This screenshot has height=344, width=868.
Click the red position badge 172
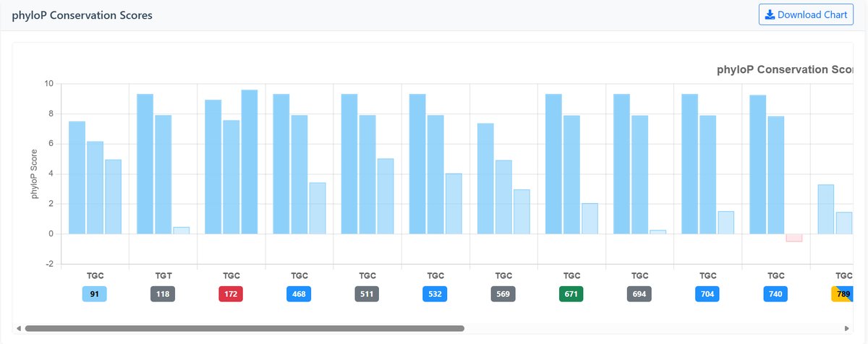[x=231, y=294]
